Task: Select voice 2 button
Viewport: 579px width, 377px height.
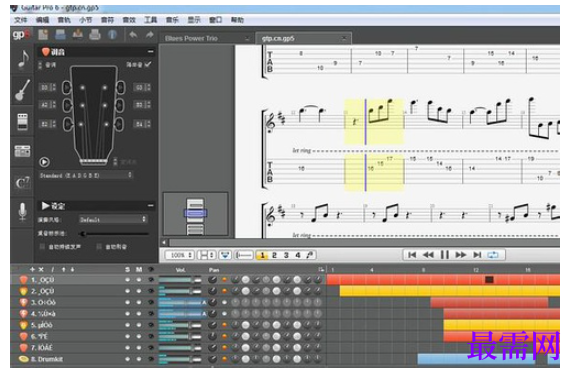Action: click(274, 256)
